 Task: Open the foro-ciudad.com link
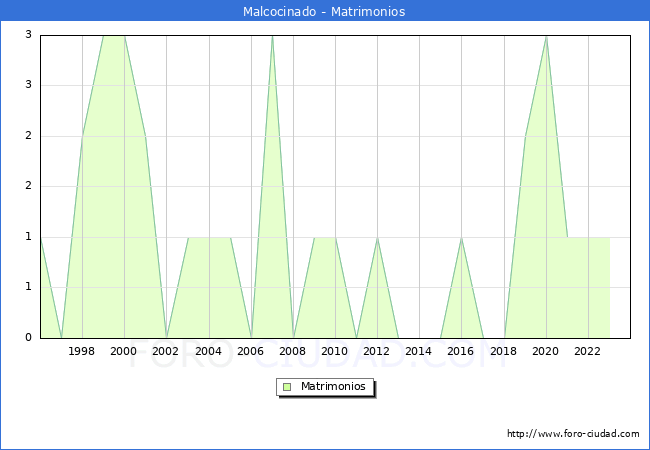click(x=573, y=434)
